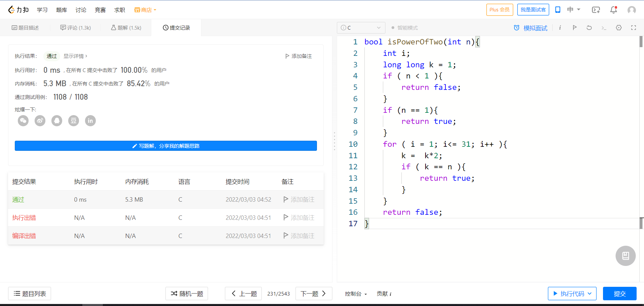Share result via Weibo icon
644x306 pixels.
40,121
